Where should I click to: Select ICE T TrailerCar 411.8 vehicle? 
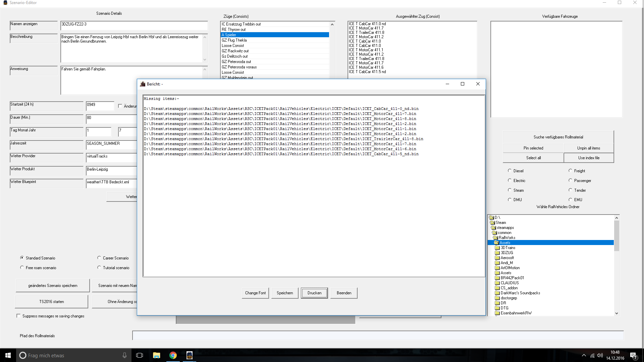(366, 33)
